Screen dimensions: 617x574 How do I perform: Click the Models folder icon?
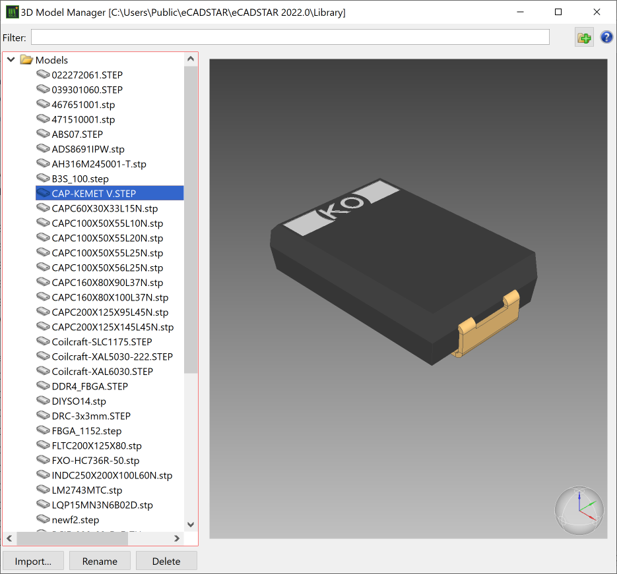[x=26, y=60]
